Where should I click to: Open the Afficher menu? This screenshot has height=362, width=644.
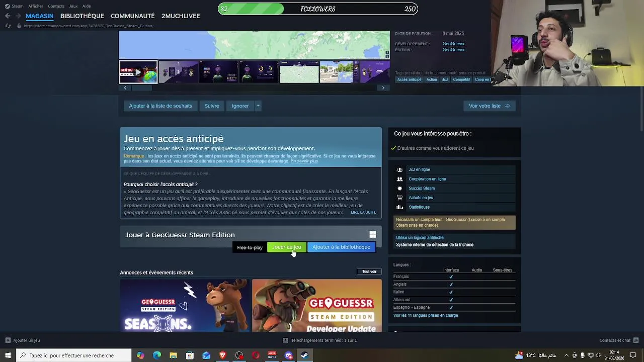[36, 6]
